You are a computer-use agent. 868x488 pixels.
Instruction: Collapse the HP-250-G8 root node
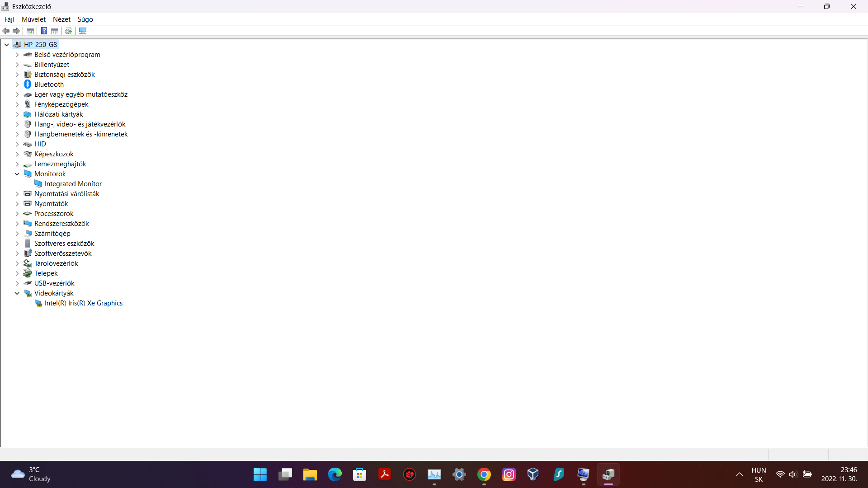7,45
